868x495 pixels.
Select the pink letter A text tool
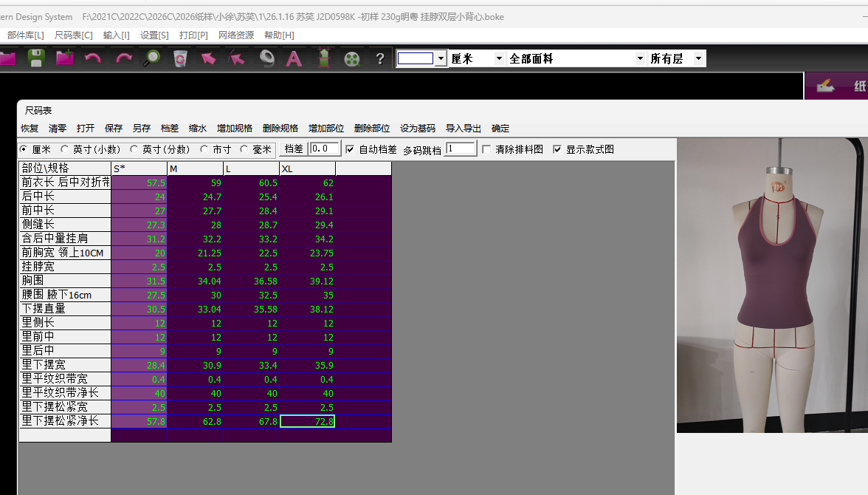pos(294,58)
